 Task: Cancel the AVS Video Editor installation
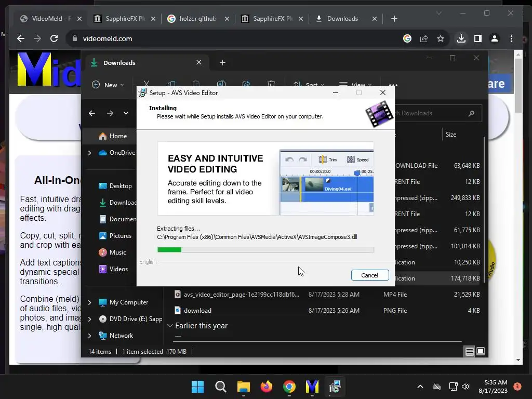(369, 275)
